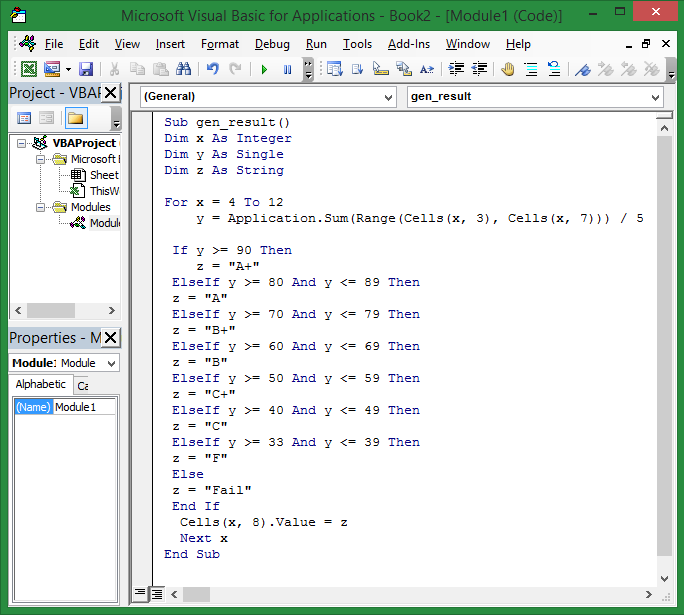The image size is (684, 615).
Task: Click the Break (pause) icon
Action: tap(287, 69)
